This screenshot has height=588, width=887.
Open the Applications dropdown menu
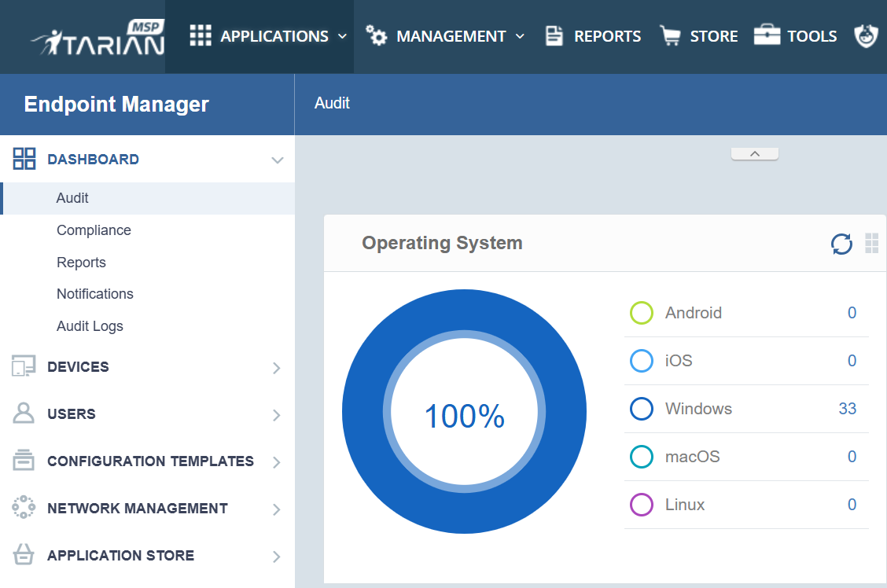(267, 36)
